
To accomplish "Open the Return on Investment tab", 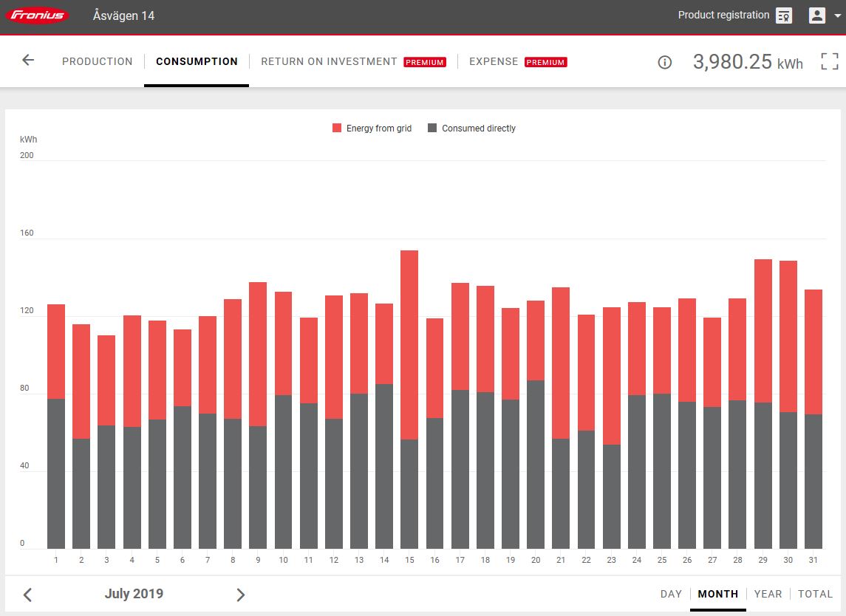I will click(x=329, y=61).
